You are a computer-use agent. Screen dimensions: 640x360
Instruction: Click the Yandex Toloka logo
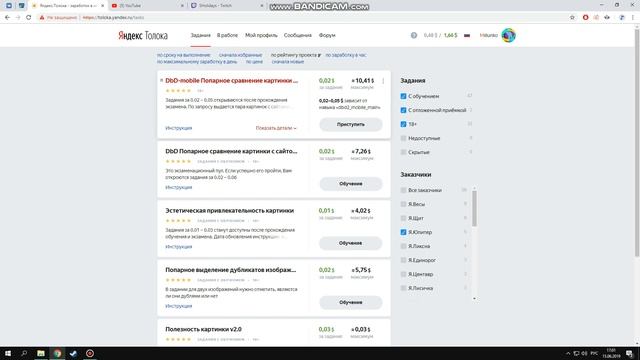(x=143, y=36)
